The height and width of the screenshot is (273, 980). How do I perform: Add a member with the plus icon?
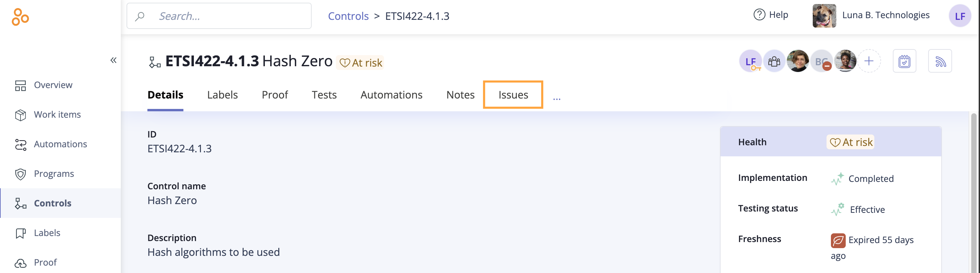(869, 61)
